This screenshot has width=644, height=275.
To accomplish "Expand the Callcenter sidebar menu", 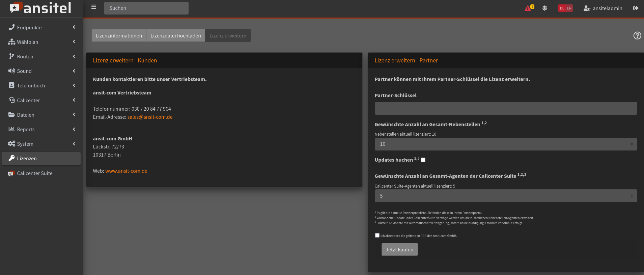I will coord(28,101).
